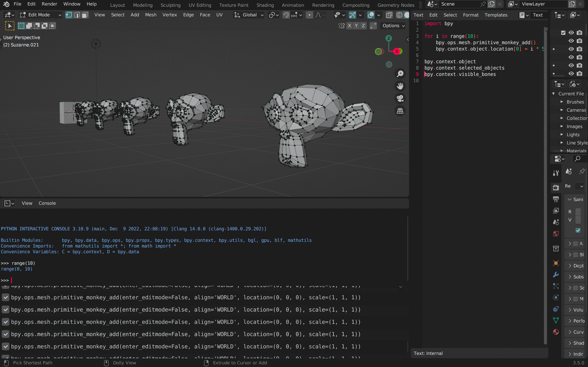Open Templates menu in text editor

click(x=496, y=15)
